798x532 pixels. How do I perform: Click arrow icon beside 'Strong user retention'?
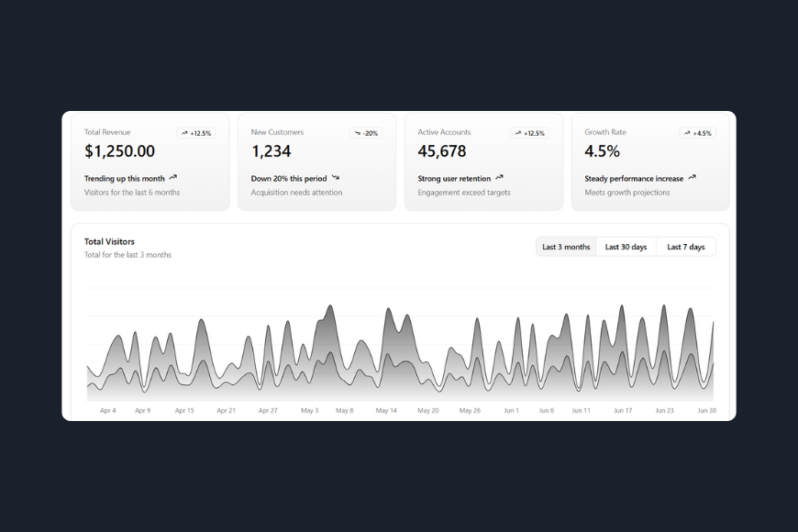click(x=499, y=178)
